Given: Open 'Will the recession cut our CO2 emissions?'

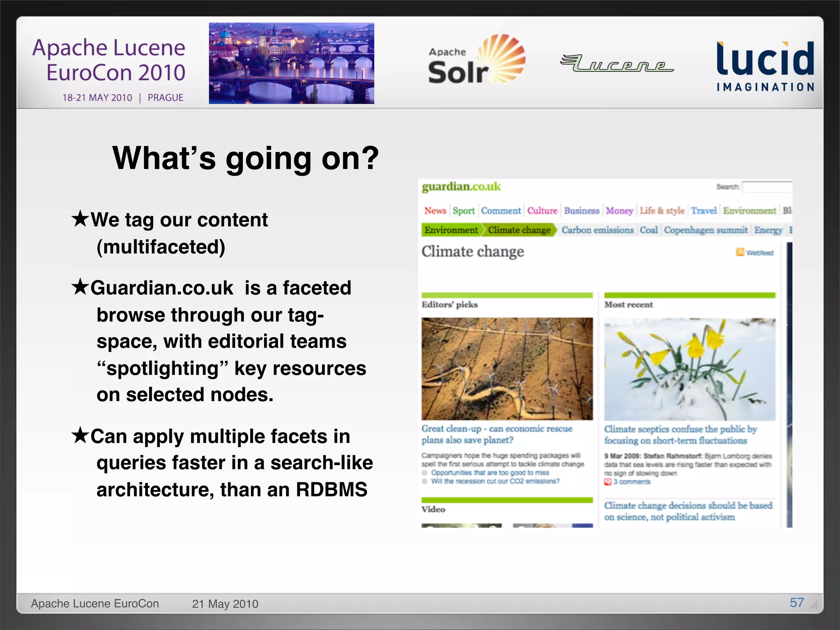Looking at the screenshot, I should 495,481.
